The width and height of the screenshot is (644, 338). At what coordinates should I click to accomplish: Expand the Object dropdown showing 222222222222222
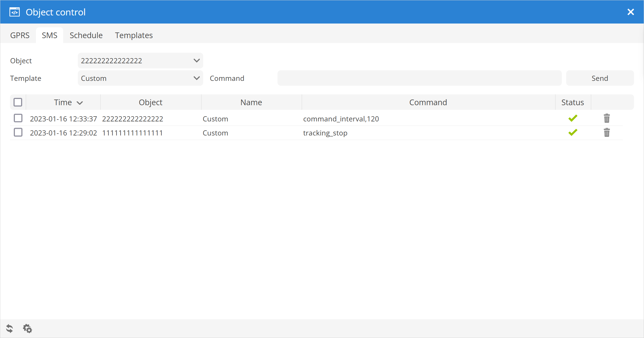coord(140,61)
